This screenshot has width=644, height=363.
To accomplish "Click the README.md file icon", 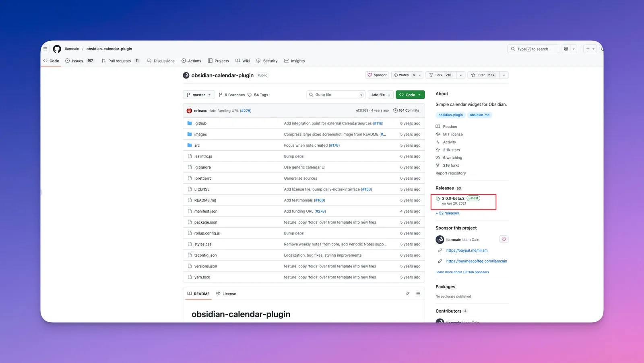I will coord(190,200).
